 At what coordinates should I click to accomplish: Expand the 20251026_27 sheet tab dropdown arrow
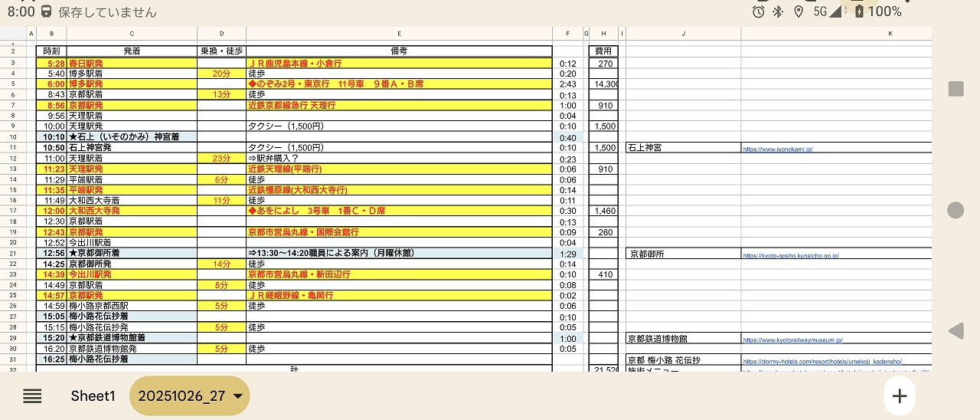(x=237, y=396)
